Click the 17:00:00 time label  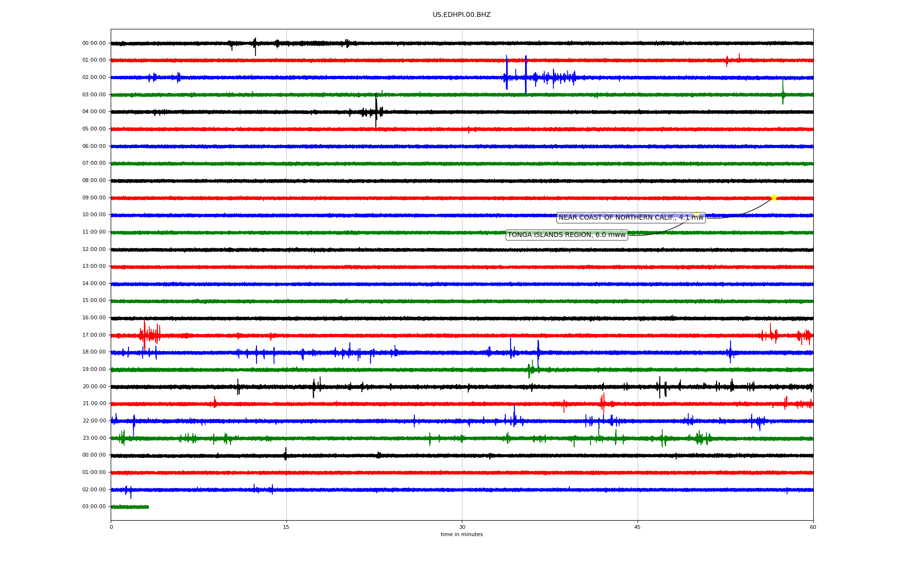tap(94, 335)
